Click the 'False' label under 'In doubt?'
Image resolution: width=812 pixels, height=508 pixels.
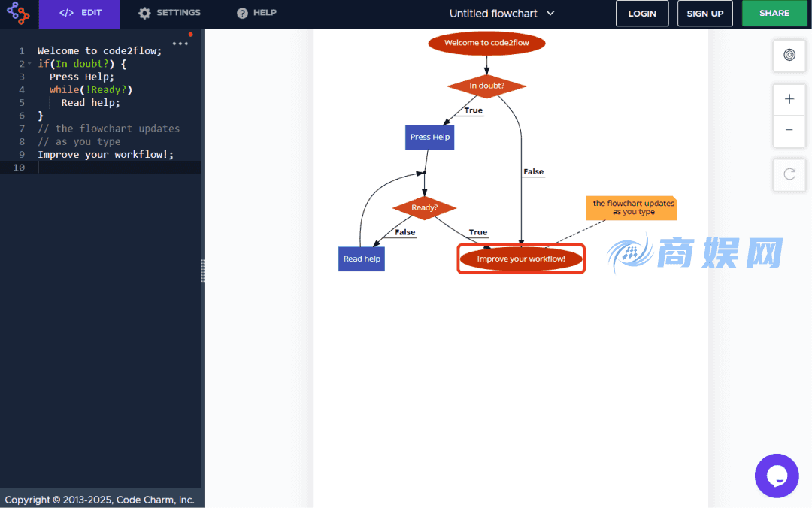pos(533,172)
